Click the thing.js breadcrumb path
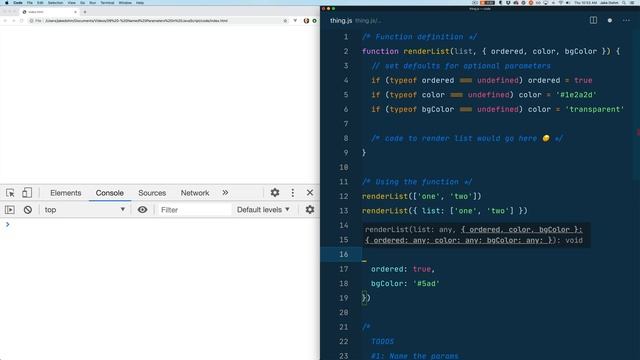This screenshot has width=640, height=360. point(367,20)
